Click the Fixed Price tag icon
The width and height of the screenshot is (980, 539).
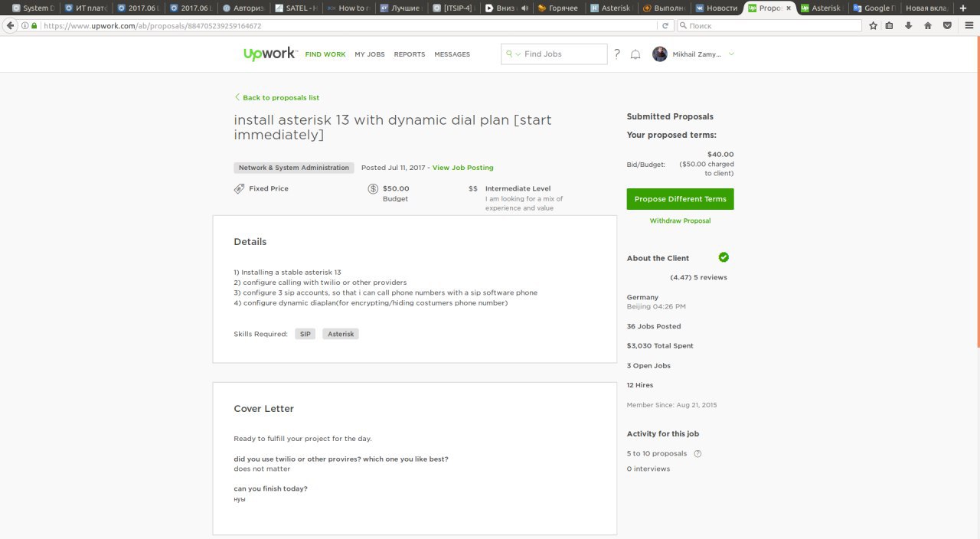pyautogui.click(x=240, y=188)
